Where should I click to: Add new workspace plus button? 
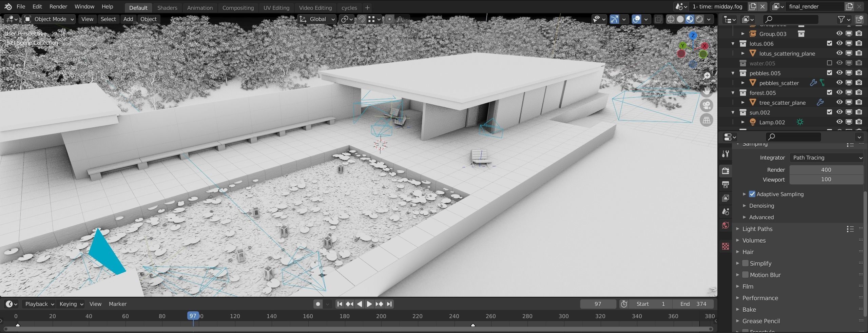[x=367, y=7]
